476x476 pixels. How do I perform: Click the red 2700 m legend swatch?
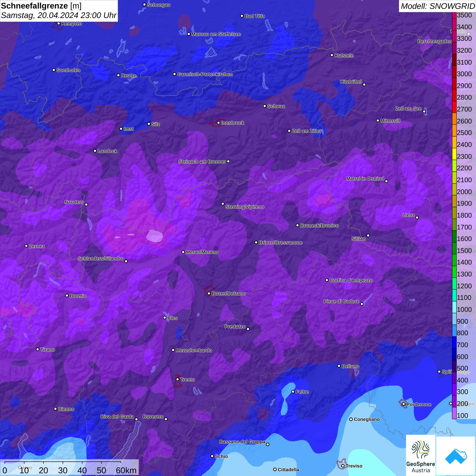coord(454,107)
